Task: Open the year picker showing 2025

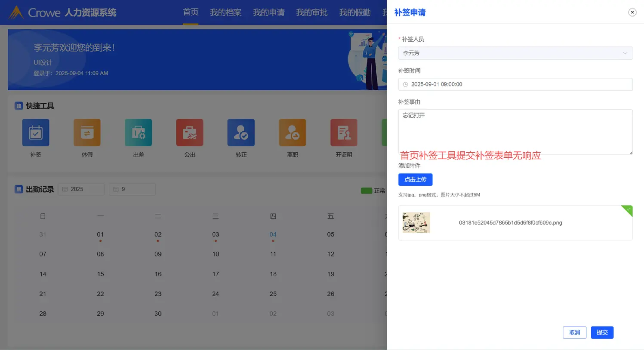Action: click(x=81, y=189)
